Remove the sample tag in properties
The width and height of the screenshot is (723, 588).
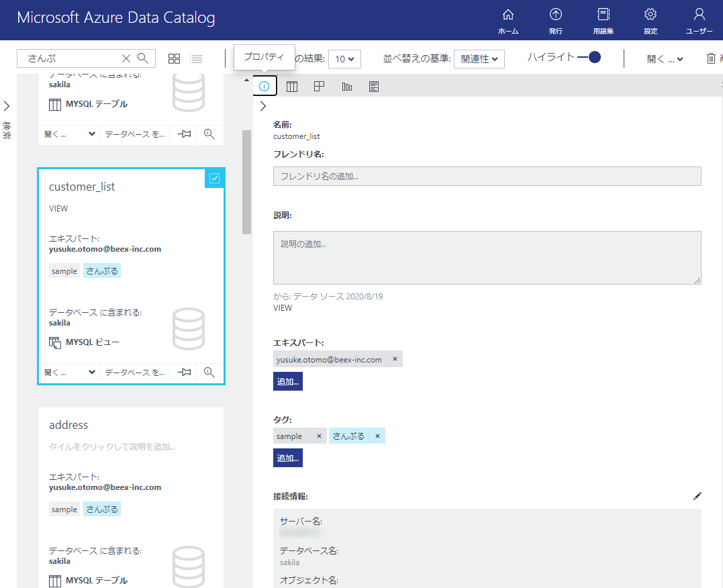319,436
